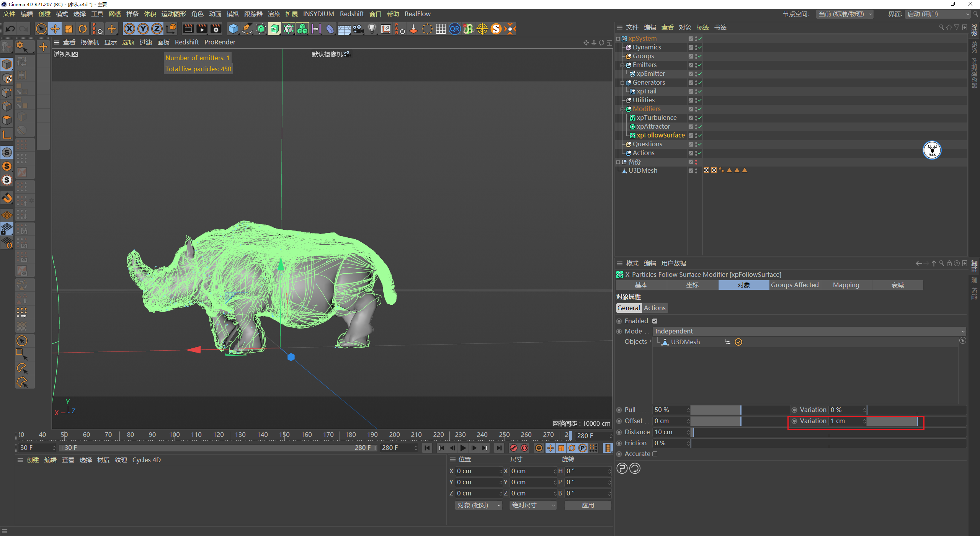Screen dimensions: 980x536
Task: Open the Spline Pen tool
Action: tap(247, 29)
